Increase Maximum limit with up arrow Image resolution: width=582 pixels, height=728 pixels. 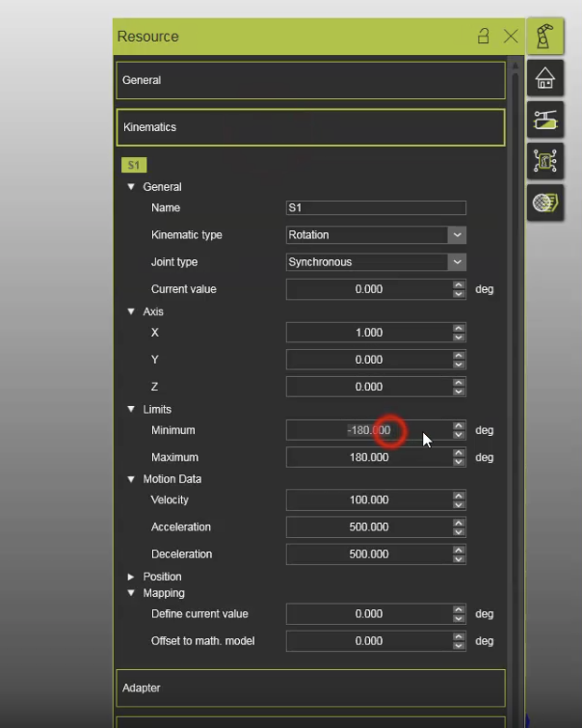click(459, 453)
